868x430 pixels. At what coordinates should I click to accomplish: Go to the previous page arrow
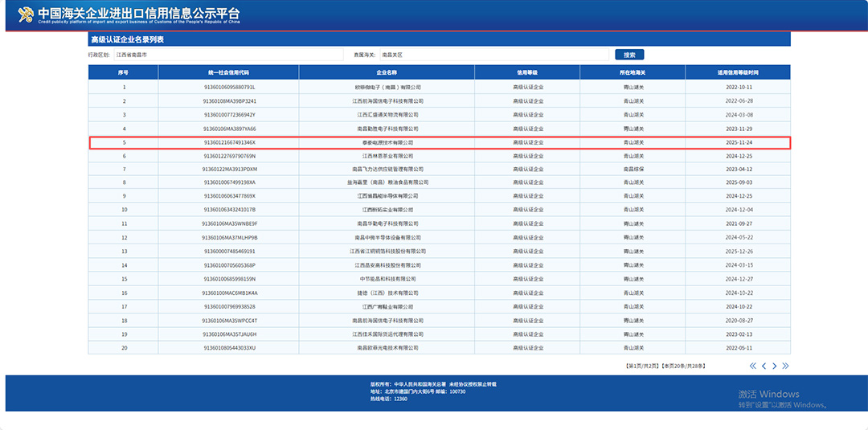[764, 366]
